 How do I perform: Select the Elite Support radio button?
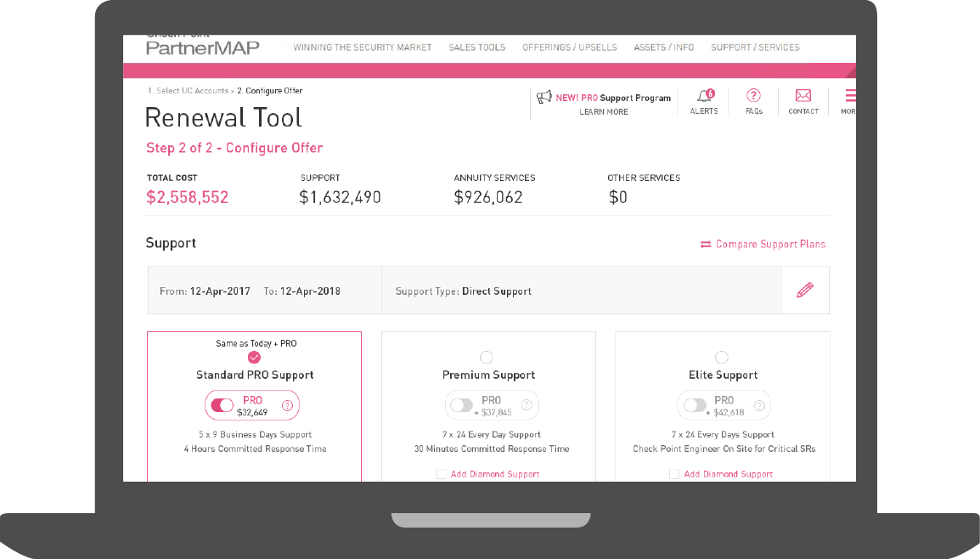pyautogui.click(x=722, y=357)
